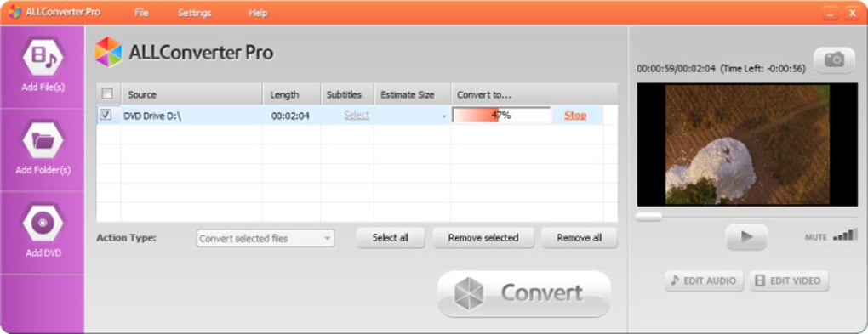Open the EDIT VIDEO film strip button
Viewport: 868px width, 334px height.
[x=788, y=280]
